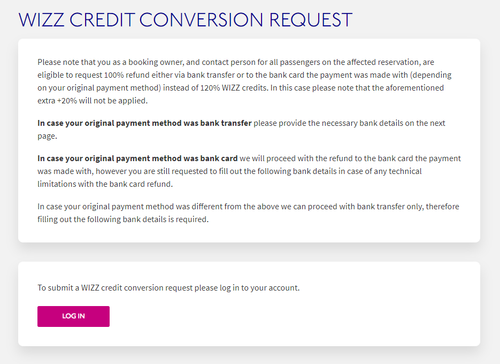Click the paragraph starting 'In case your original payment method was different'
500x364 pixels.
(248, 213)
